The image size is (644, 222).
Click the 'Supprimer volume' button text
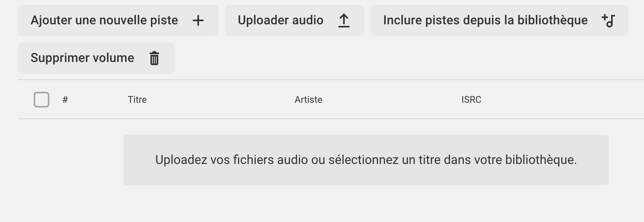click(x=82, y=58)
